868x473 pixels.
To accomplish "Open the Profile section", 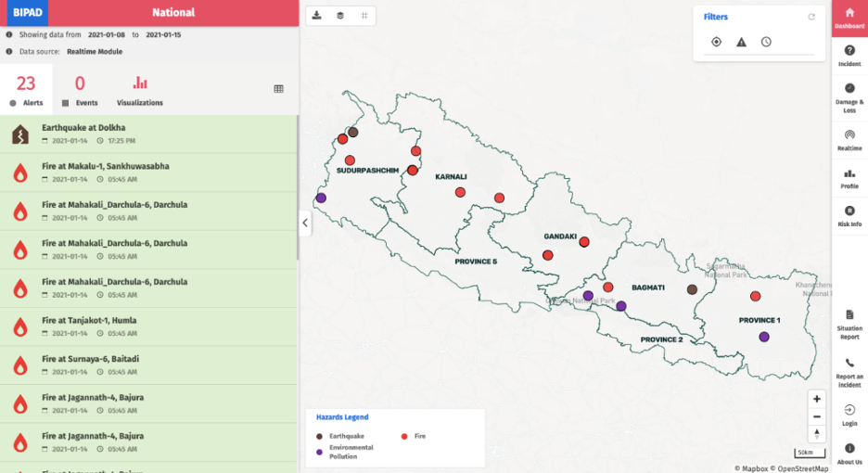I will coord(849,178).
